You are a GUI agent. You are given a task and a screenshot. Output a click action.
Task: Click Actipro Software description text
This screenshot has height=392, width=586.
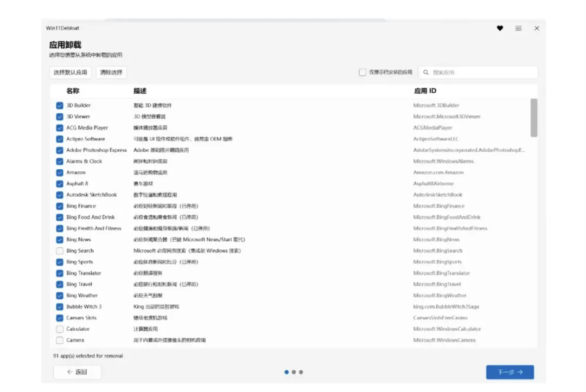pyautogui.click(x=183, y=139)
